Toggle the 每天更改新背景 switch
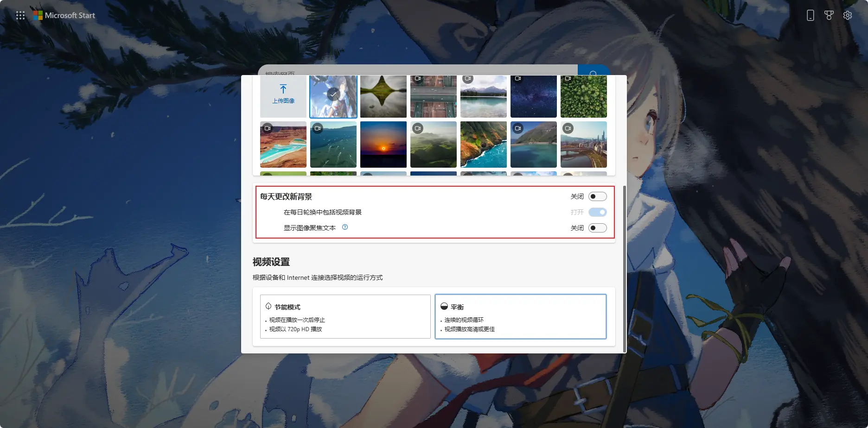The height and width of the screenshot is (428, 868). (x=597, y=196)
